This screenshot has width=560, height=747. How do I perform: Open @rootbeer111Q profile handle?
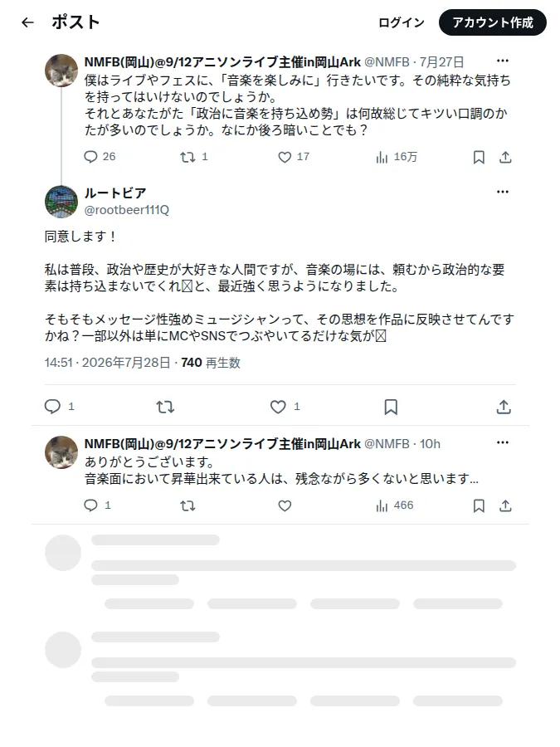127,210
